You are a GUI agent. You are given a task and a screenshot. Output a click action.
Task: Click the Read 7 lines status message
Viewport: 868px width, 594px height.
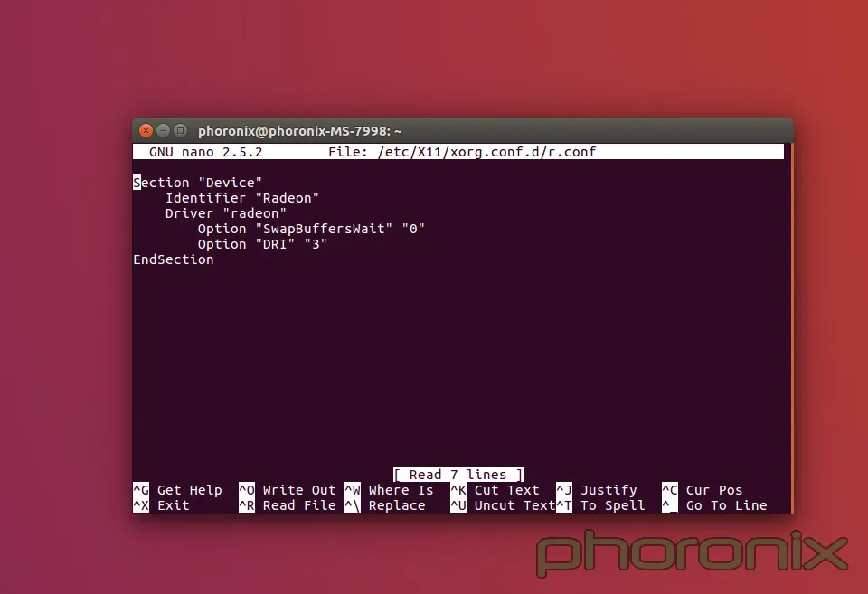click(x=458, y=475)
